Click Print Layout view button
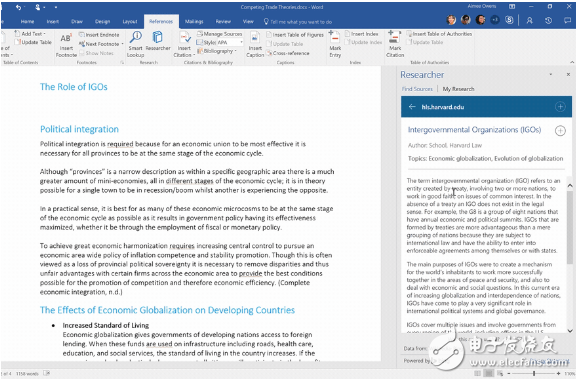The height and width of the screenshot is (379, 576). pos(488,374)
